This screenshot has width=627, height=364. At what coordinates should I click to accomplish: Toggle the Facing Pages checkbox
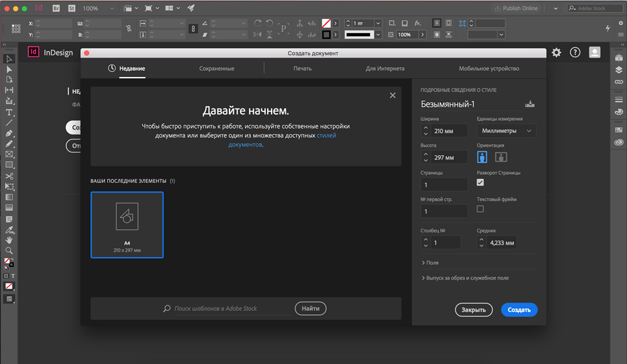pyautogui.click(x=480, y=182)
